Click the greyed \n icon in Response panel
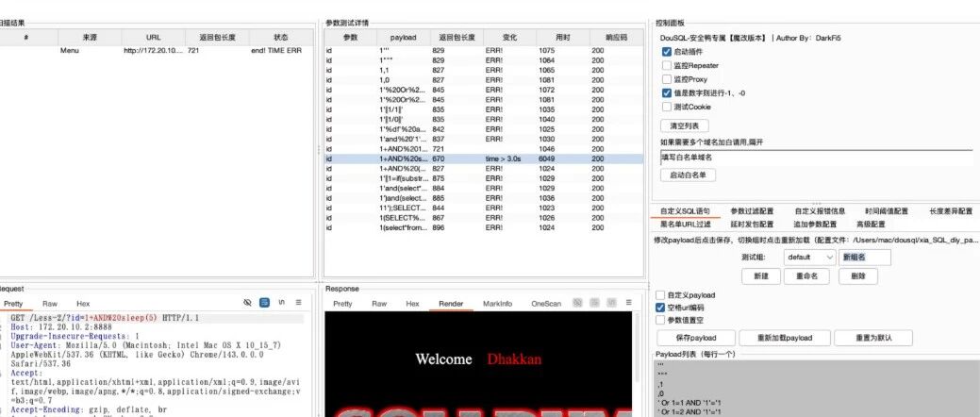Image resolution: width=980 pixels, height=417 pixels. click(611, 303)
